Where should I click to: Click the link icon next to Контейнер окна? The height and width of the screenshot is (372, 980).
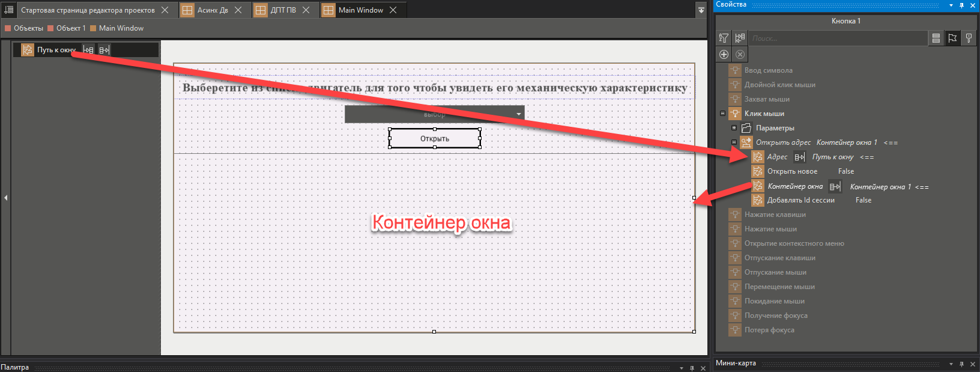[835, 186]
